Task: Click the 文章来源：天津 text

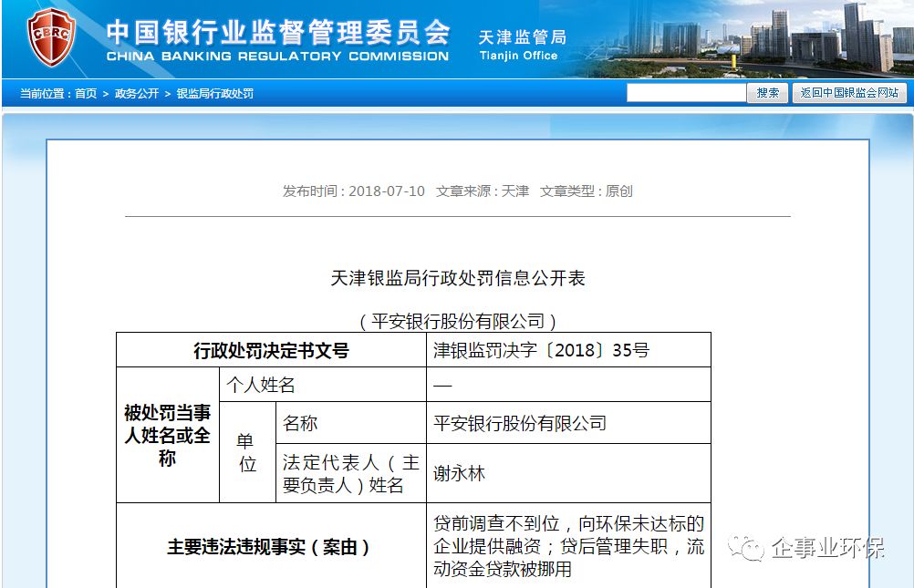Action: tap(482, 191)
